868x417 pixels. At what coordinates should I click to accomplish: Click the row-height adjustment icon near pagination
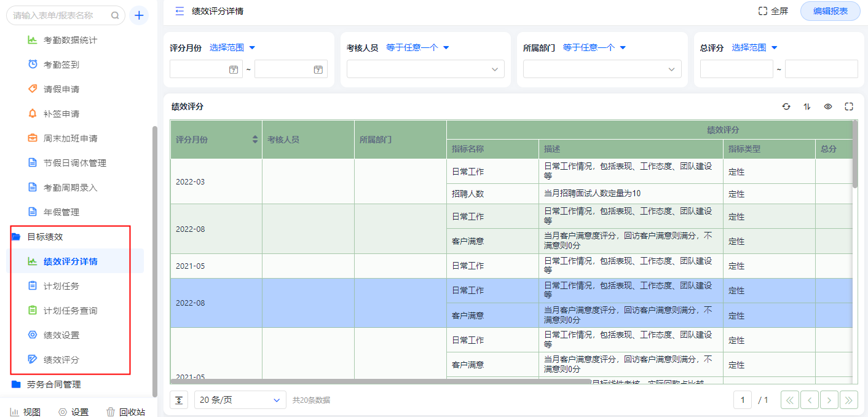pos(179,400)
